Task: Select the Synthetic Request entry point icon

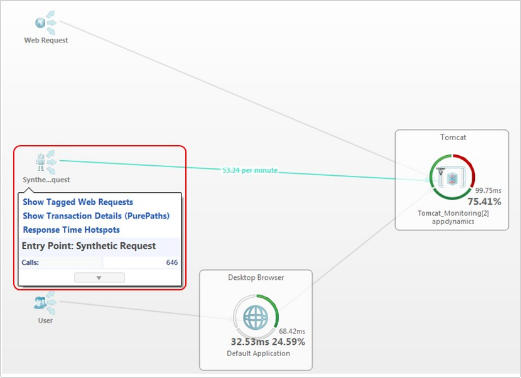Action: pyautogui.click(x=46, y=162)
